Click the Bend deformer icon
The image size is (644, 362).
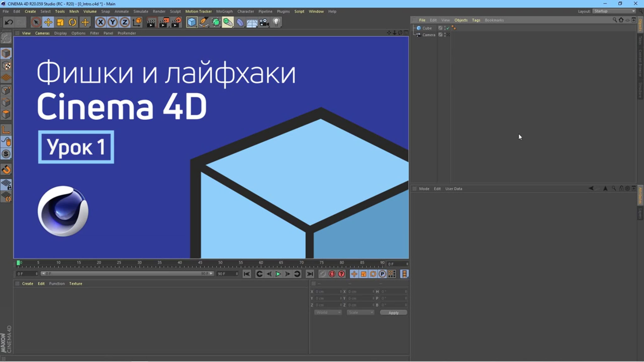point(240,22)
